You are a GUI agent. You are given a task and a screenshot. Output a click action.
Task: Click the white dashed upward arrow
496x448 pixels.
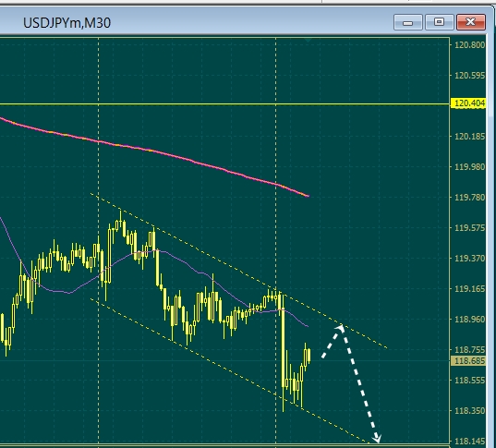(x=332, y=343)
